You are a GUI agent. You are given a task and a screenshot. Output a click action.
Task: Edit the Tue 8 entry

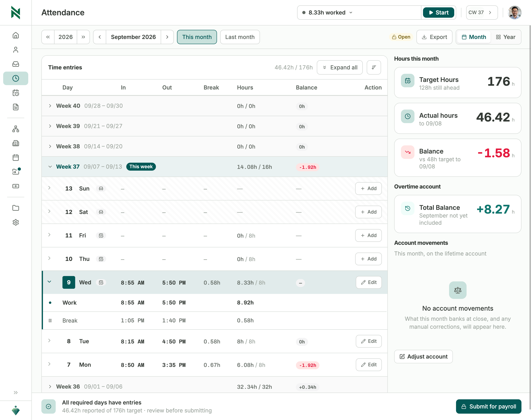click(369, 341)
